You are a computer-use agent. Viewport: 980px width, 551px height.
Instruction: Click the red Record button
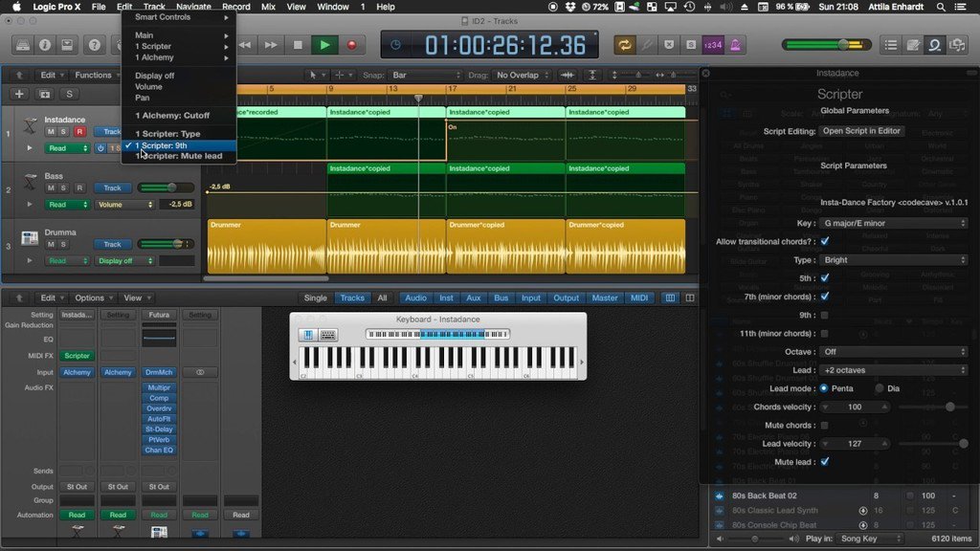coord(352,45)
